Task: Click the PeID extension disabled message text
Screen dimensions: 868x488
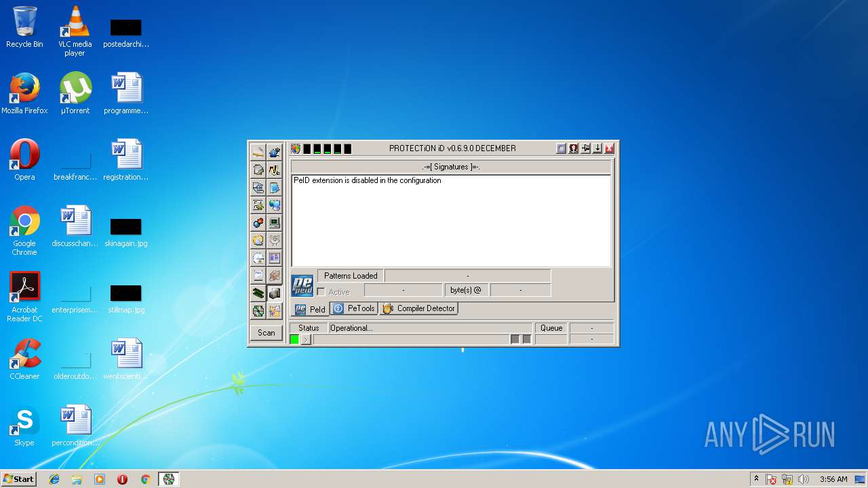Action: point(367,180)
